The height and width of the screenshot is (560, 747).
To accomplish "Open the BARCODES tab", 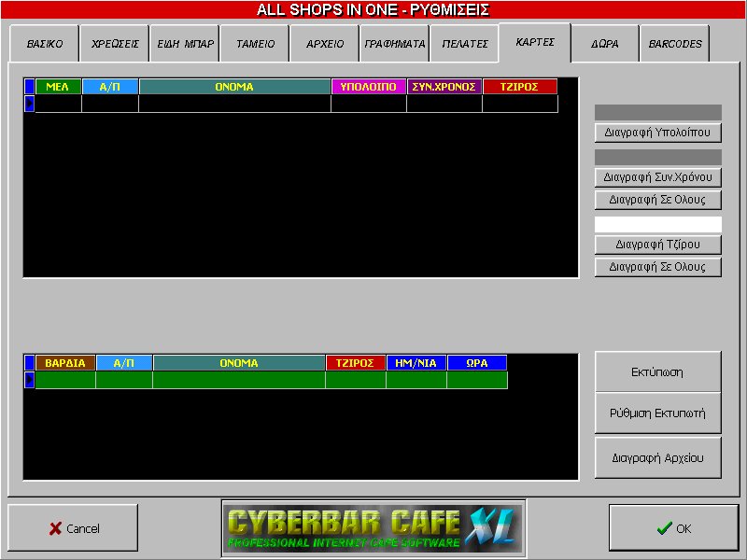I will [x=675, y=44].
